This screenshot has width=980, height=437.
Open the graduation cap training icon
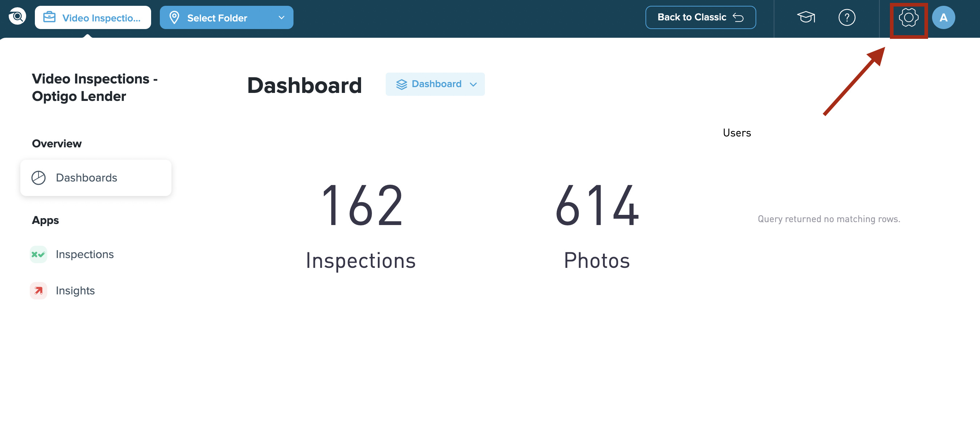tap(806, 17)
